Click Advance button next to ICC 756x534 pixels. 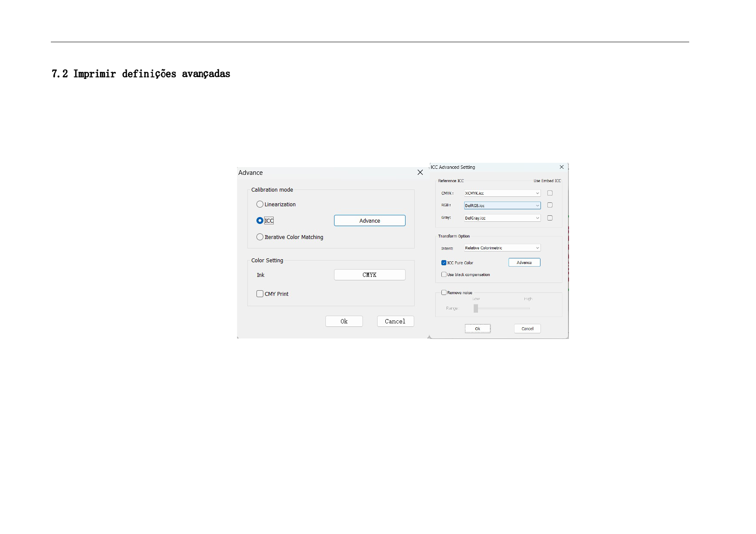tap(369, 220)
